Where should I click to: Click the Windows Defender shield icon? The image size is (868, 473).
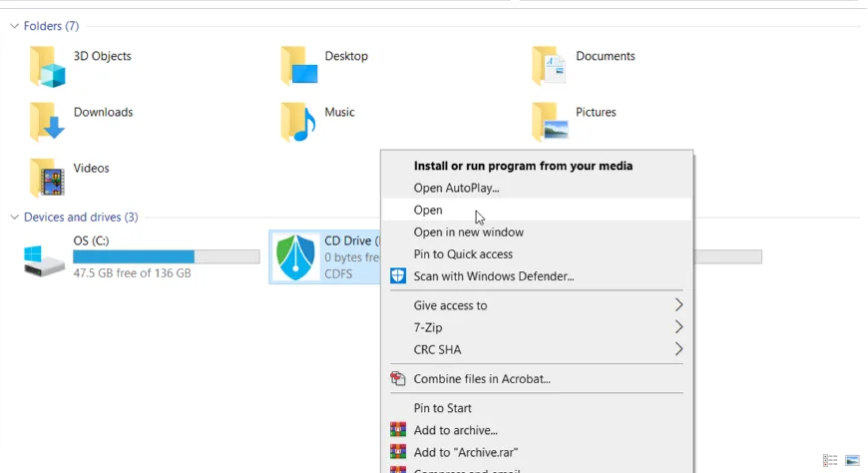tap(398, 275)
